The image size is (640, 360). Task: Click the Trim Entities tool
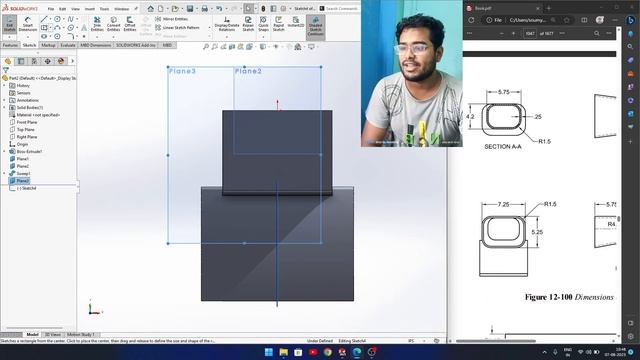coord(97,24)
